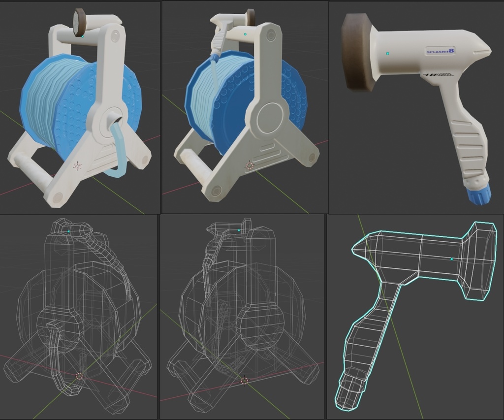This screenshot has height=420, width=504.
Task: Open the cyan-outlined spray nozzle wireframe view
Action: point(415,317)
